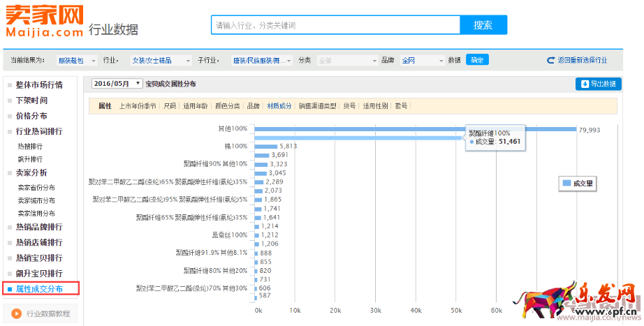Switch to 材质成分 attribute tab
644x326 pixels.
coord(279,106)
